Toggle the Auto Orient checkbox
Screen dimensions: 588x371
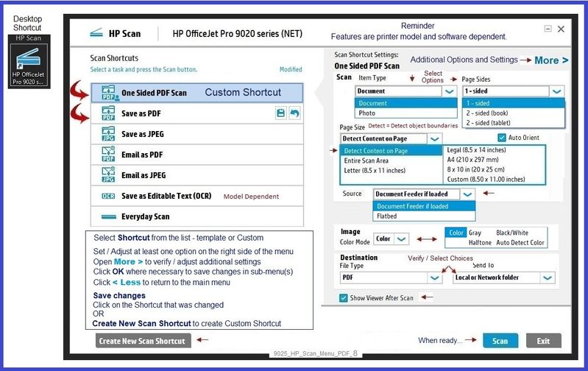click(x=502, y=138)
